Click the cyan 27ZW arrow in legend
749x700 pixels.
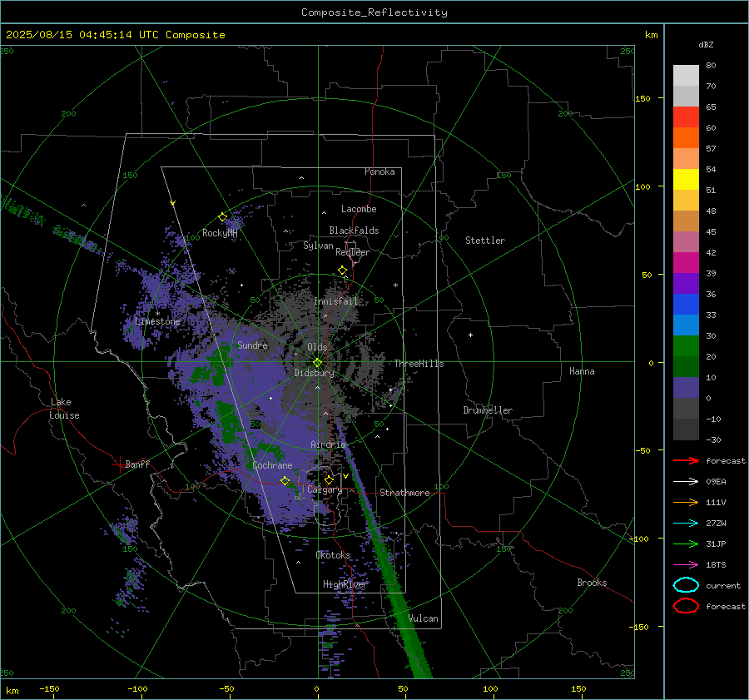tap(686, 524)
